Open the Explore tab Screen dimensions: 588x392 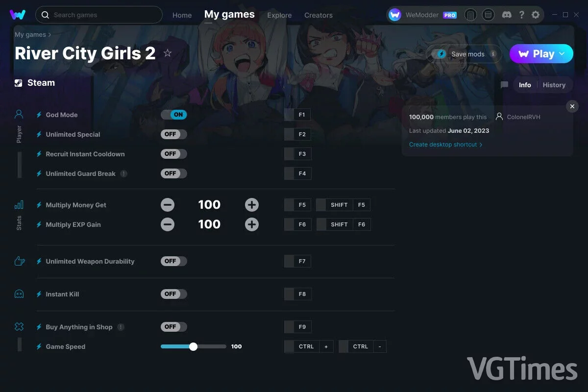click(x=279, y=15)
